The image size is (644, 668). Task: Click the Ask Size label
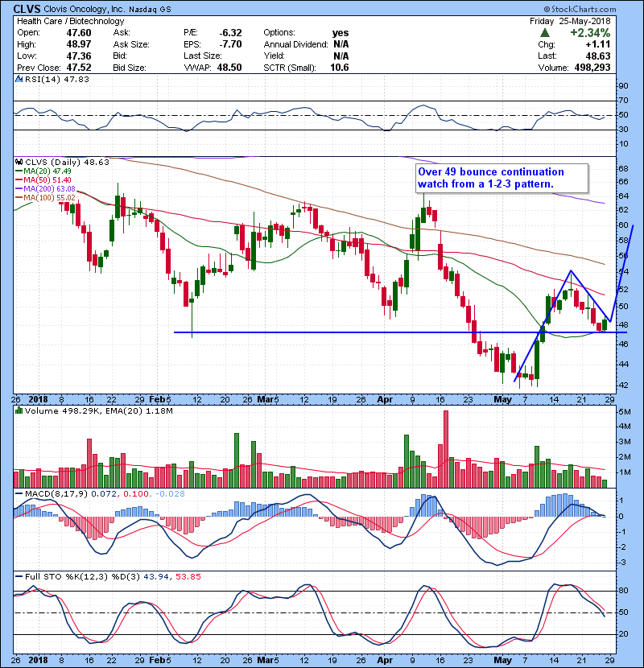point(131,44)
